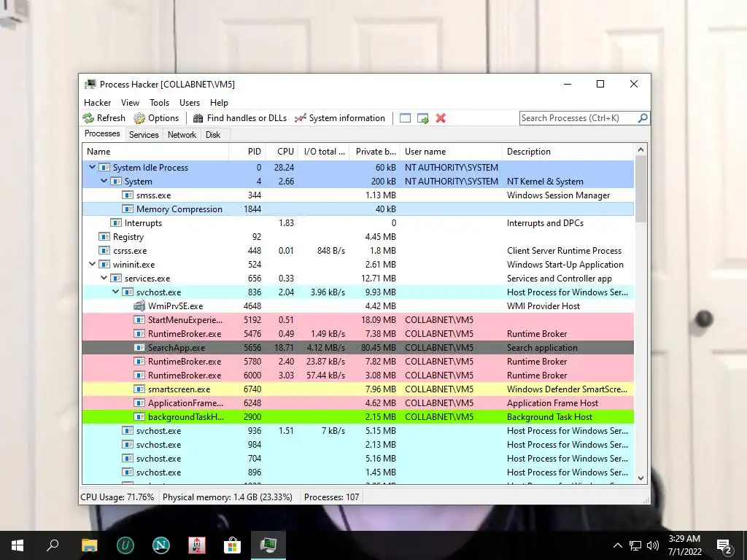
Task: Select RuntimeBroker.exe with PID 5780
Action: [x=357, y=361]
